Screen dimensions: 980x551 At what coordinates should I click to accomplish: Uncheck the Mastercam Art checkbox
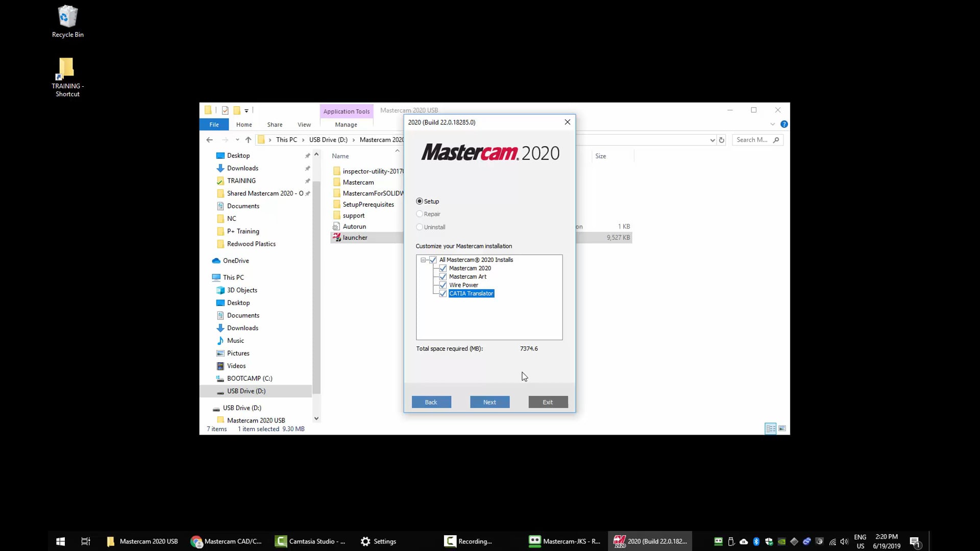click(x=443, y=277)
